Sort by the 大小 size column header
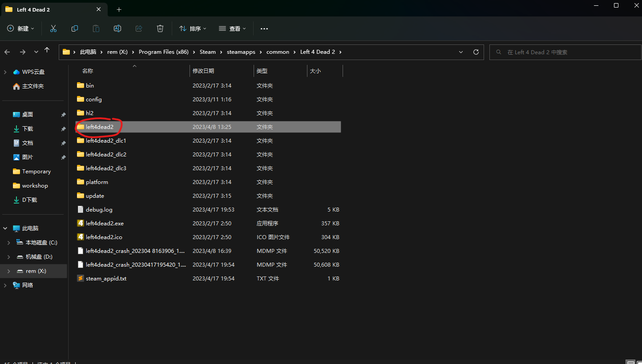 pos(325,71)
